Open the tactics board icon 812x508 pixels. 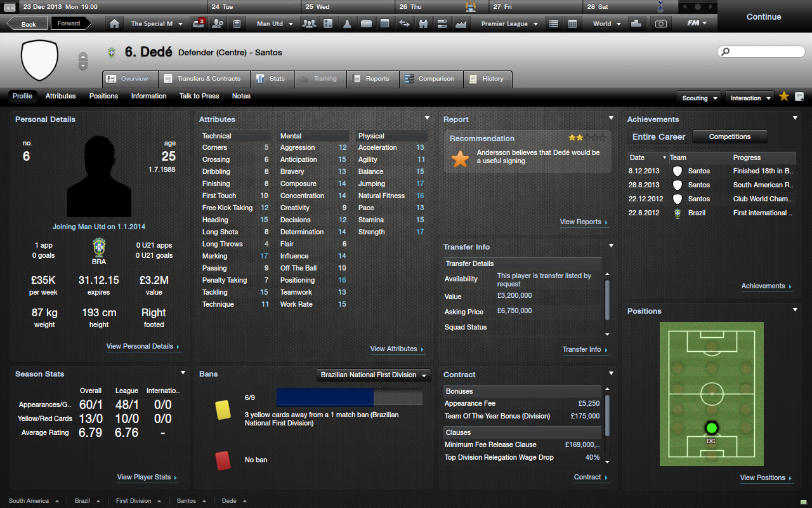[327, 24]
